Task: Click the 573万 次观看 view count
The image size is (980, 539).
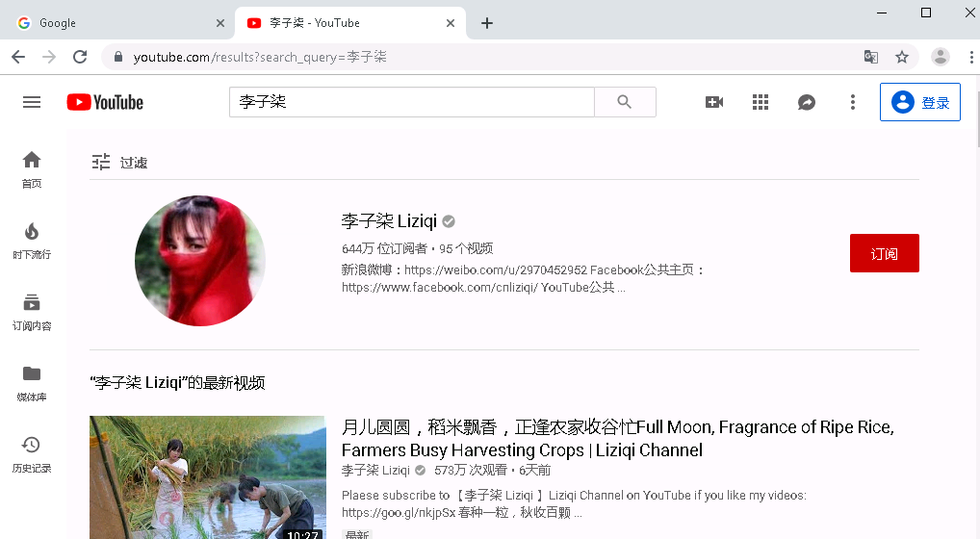Action: pos(471,471)
